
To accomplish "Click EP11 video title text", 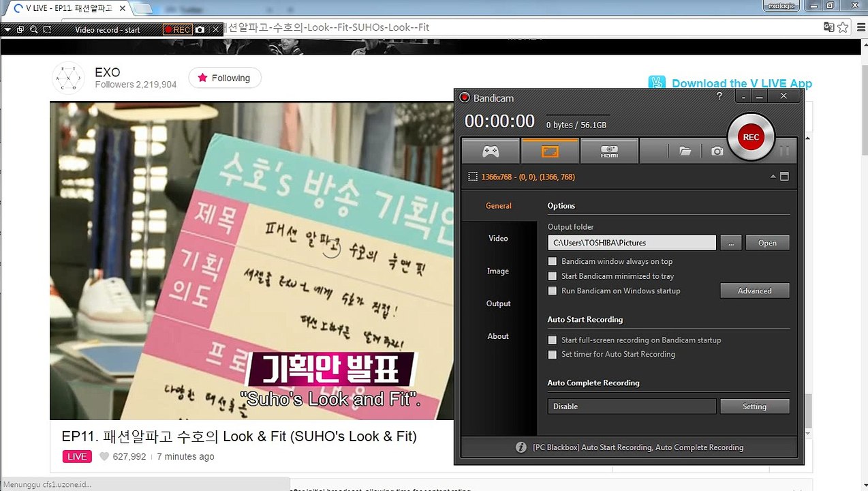I will pyautogui.click(x=239, y=436).
